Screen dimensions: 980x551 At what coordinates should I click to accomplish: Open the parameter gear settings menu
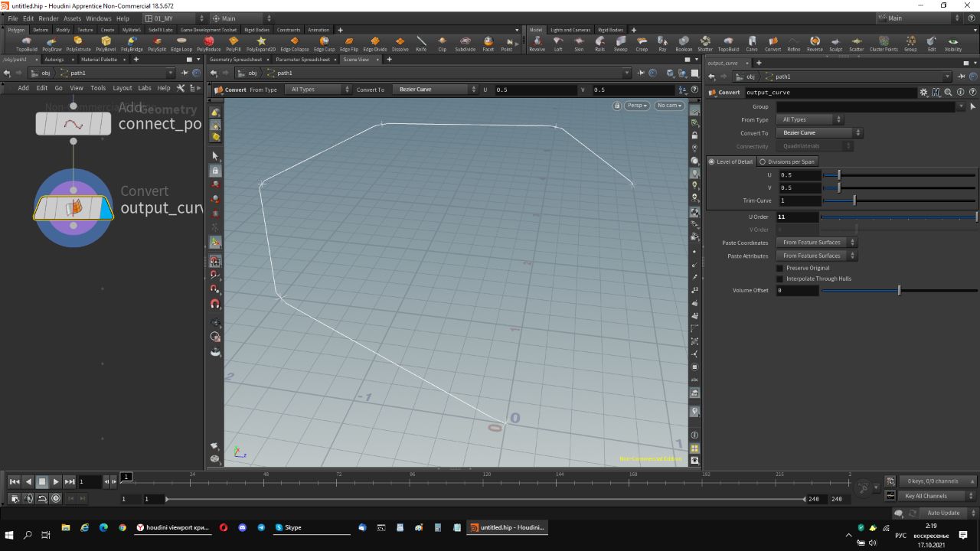pyautogui.click(x=923, y=93)
